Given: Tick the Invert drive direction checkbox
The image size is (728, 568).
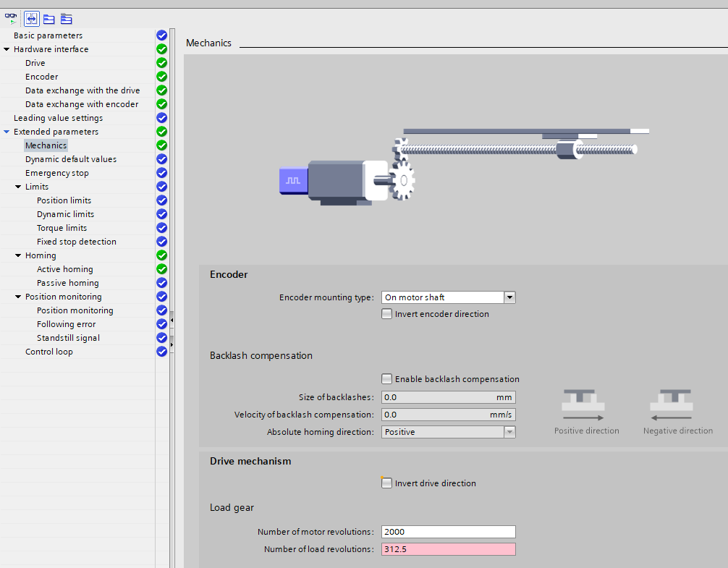Looking at the screenshot, I should 387,483.
